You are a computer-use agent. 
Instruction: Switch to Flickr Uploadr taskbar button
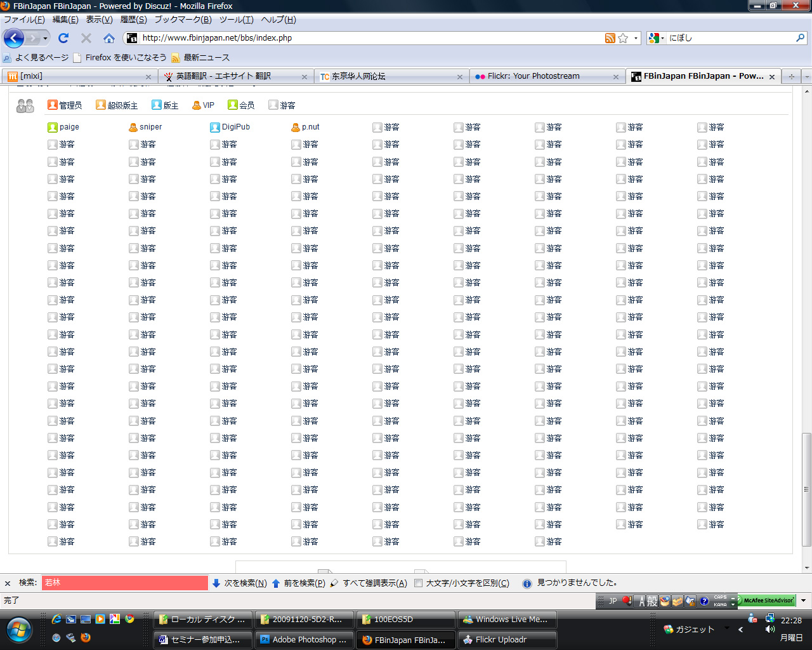coord(507,640)
